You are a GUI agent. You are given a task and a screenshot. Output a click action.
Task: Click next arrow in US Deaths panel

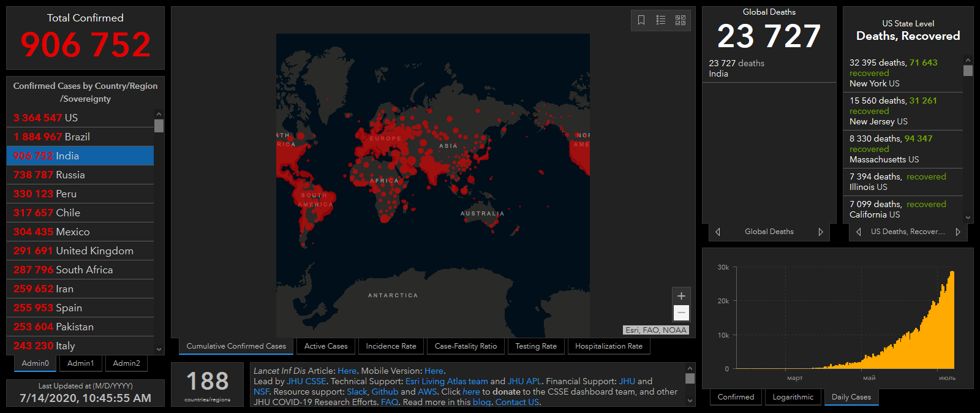tap(958, 232)
